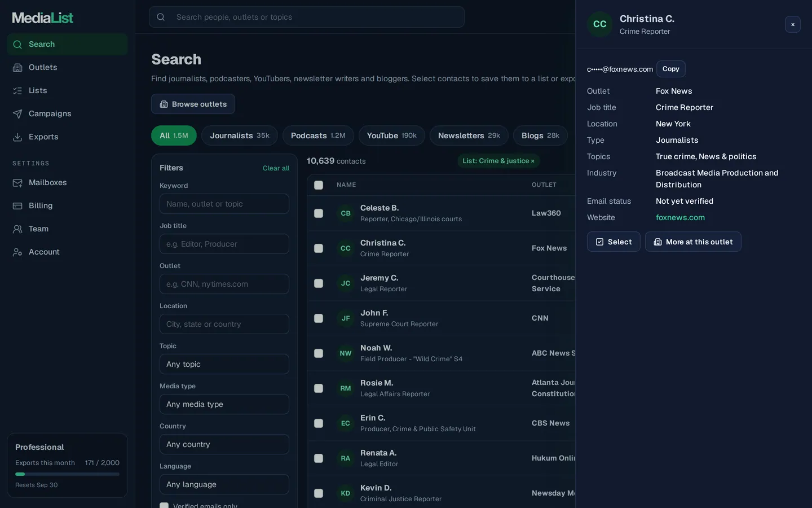Image resolution: width=812 pixels, height=508 pixels.
Task: Select the YouTube tab
Action: coord(392,135)
